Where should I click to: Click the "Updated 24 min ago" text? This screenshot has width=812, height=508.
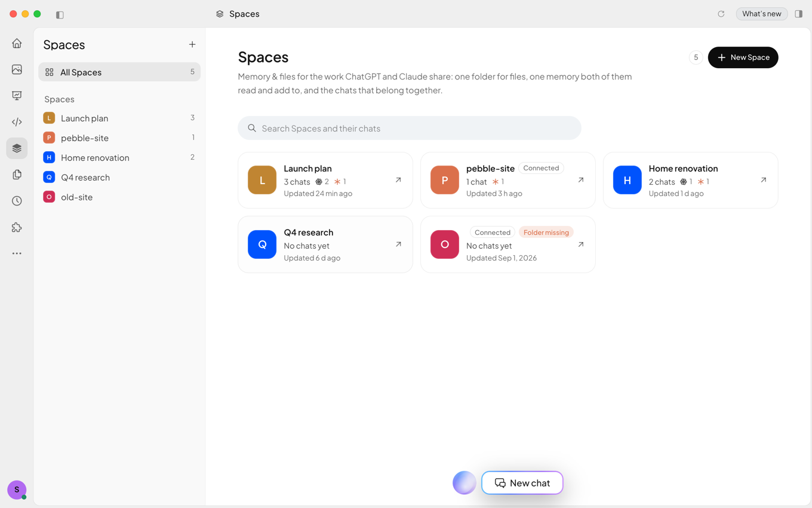click(318, 194)
